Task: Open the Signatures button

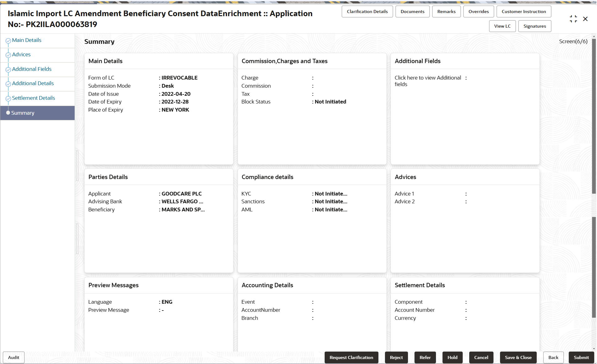Action: tap(535, 26)
